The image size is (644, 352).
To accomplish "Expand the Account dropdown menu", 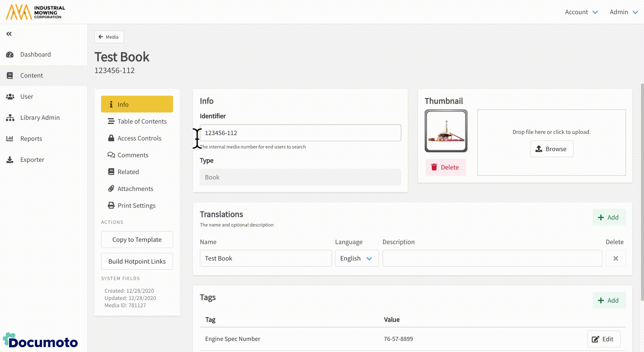I will 581,12.
